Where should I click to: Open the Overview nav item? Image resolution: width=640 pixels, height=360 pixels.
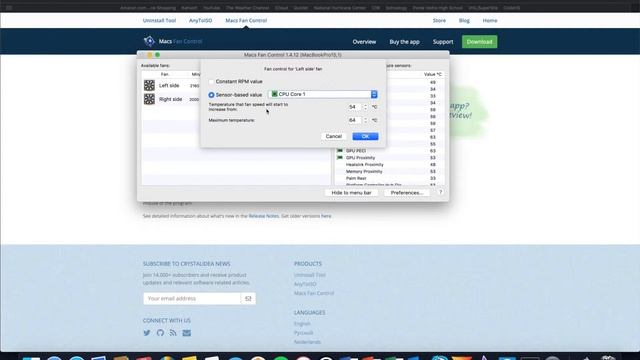point(364,42)
